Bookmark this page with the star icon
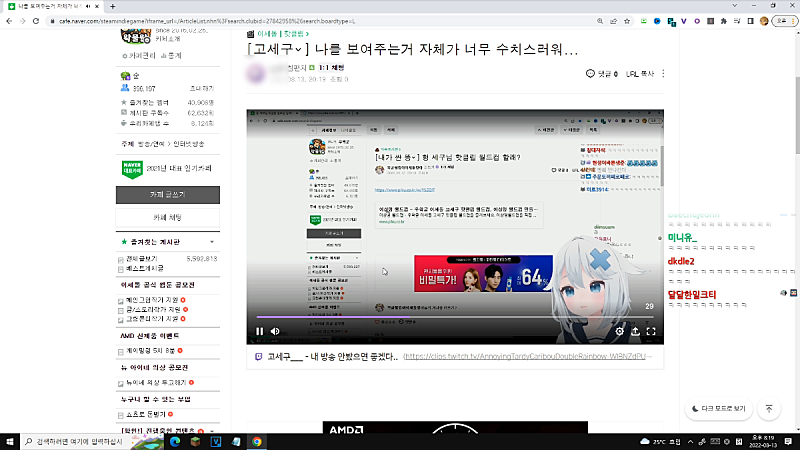Viewport: 800px width, 450px height. pos(627,21)
